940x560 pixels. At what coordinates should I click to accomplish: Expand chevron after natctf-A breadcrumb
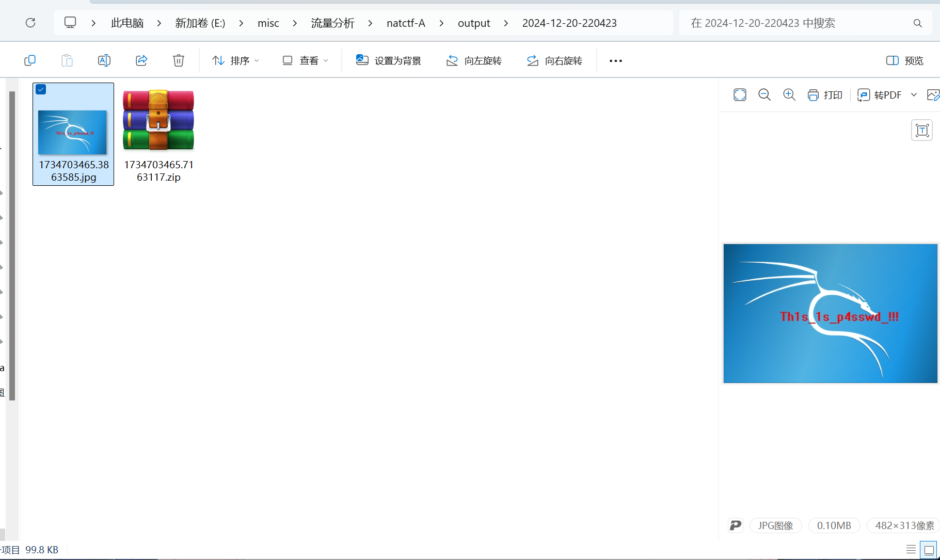(x=441, y=23)
